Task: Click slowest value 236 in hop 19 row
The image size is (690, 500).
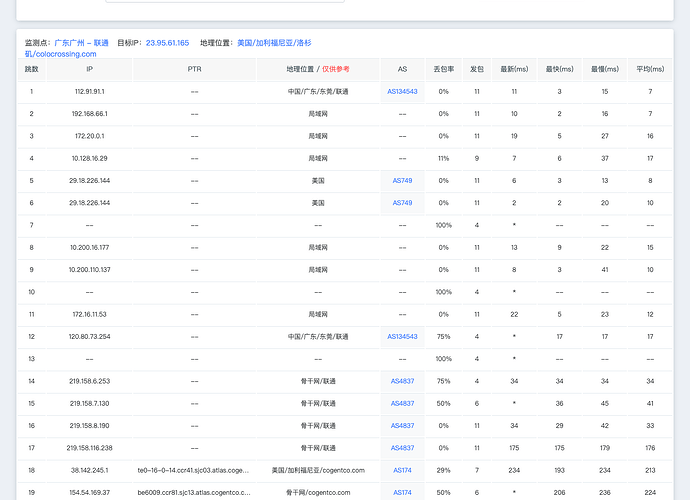Action: 605,493
